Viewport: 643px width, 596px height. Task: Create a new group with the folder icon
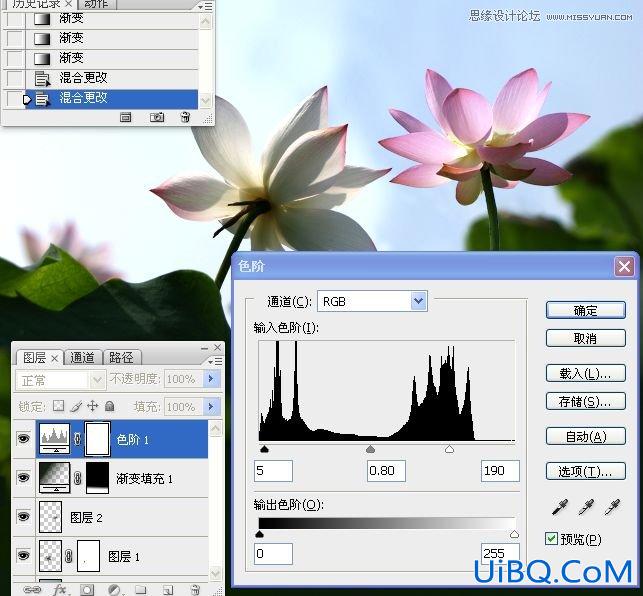141,589
